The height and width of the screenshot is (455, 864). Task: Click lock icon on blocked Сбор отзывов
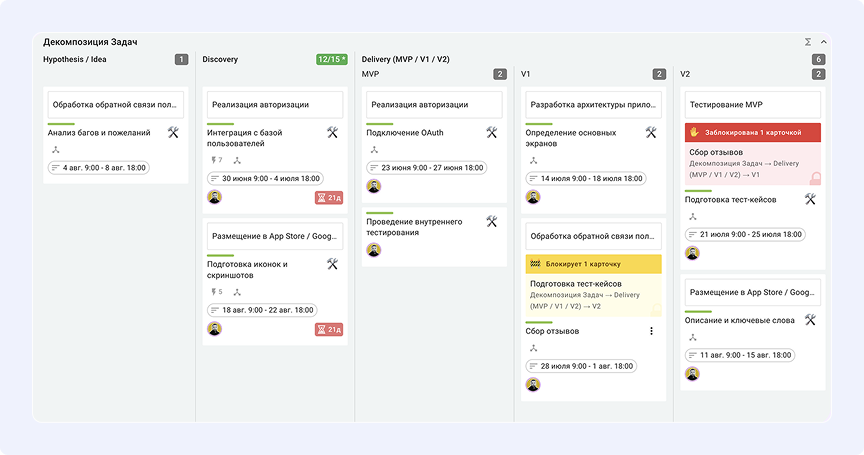(x=816, y=177)
